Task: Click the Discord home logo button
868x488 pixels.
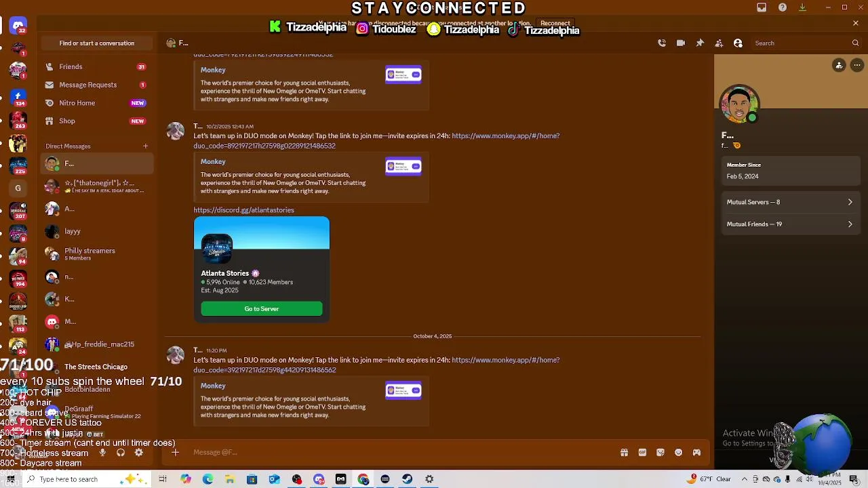Action: (x=18, y=26)
